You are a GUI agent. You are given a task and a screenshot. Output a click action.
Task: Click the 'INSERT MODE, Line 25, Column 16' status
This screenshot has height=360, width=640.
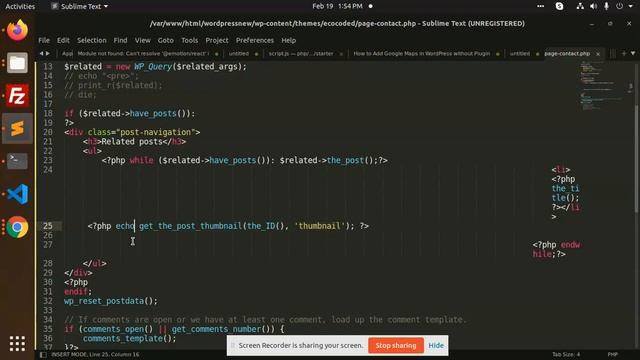[x=95, y=354]
